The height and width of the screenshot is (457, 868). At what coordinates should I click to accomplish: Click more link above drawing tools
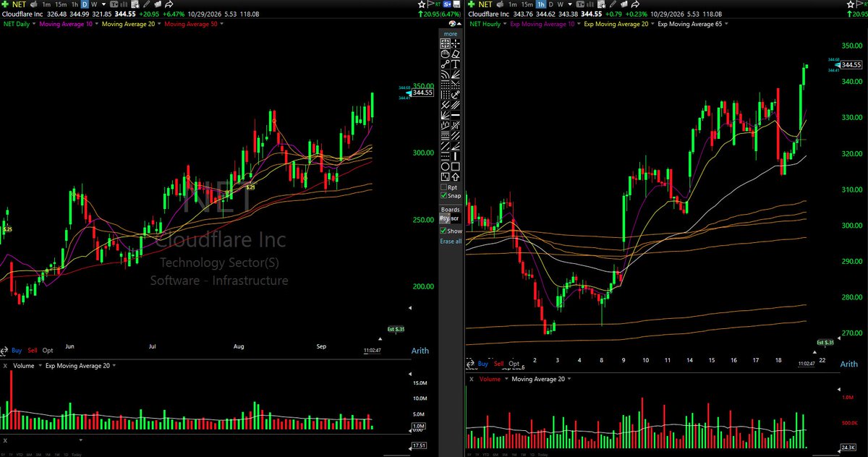(x=451, y=33)
